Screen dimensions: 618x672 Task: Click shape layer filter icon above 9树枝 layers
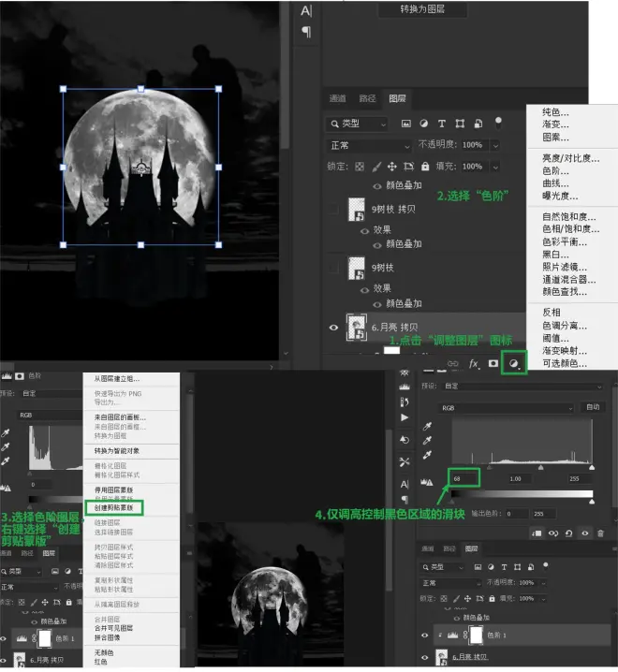460,124
